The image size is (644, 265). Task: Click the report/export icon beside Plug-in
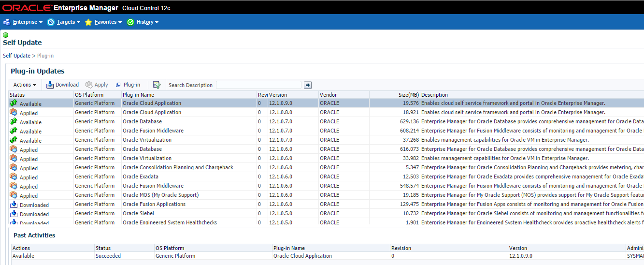click(x=157, y=85)
